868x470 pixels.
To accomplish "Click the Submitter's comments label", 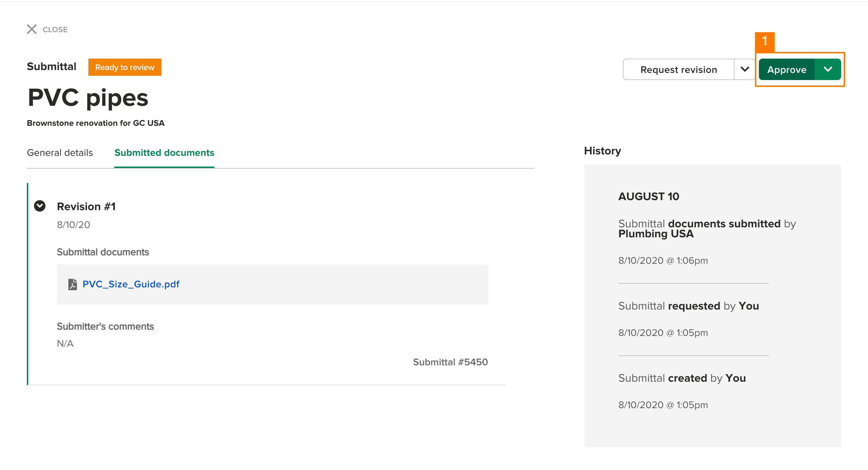I will tap(105, 326).
